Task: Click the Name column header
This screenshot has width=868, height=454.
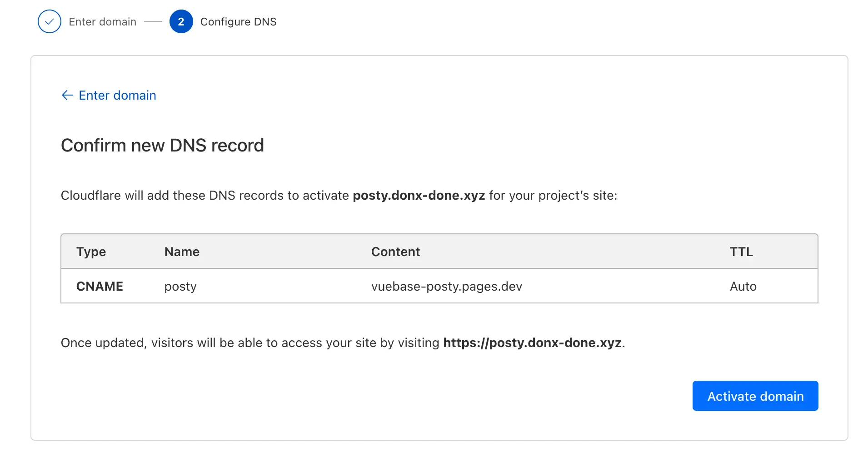Action: click(182, 252)
